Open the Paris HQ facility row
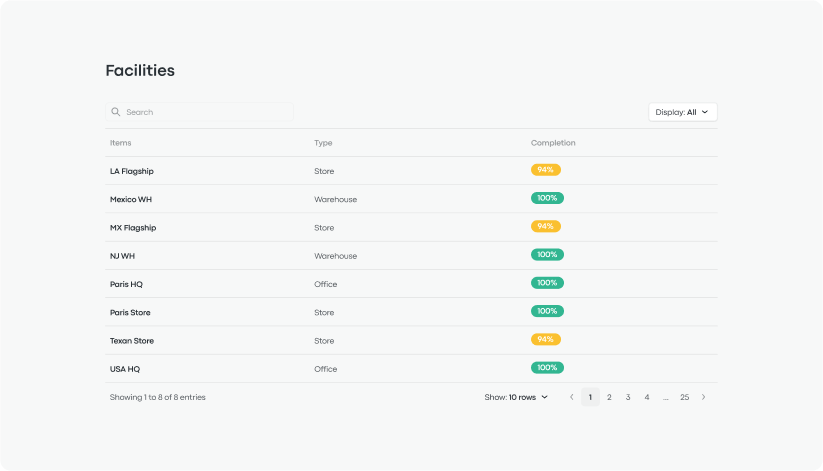The image size is (823, 471). pos(126,284)
